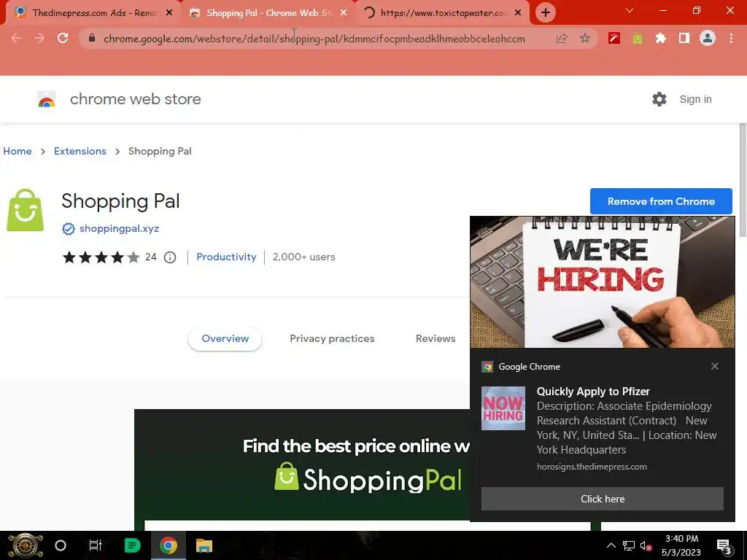Click the Chrome taskbar icon
Viewport: 747px width, 560px height.
click(169, 545)
